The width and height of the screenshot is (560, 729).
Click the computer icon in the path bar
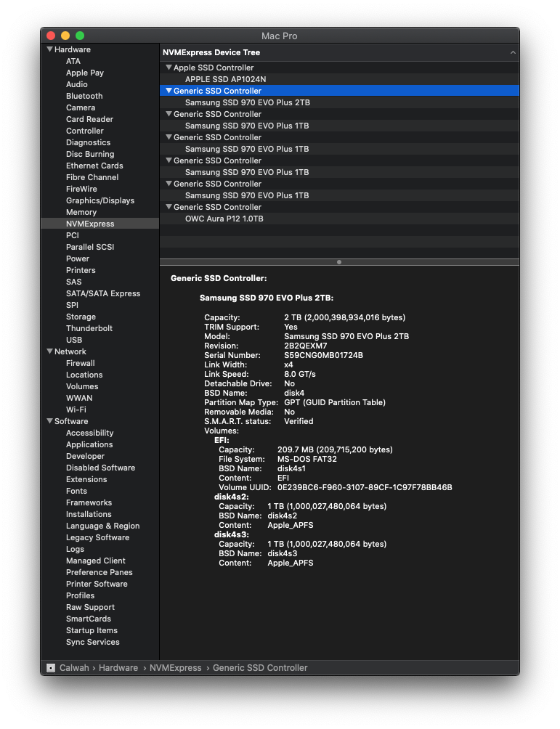point(51,667)
